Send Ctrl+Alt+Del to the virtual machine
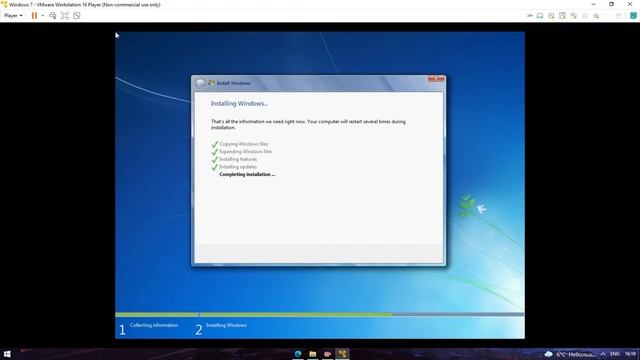This screenshot has height=360, width=640. point(53,16)
